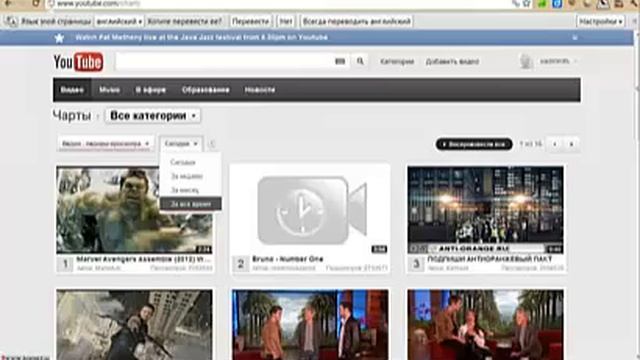Viewport: 640px width, 360px height.
Task: Open the английский language dropdown
Action: [119, 21]
